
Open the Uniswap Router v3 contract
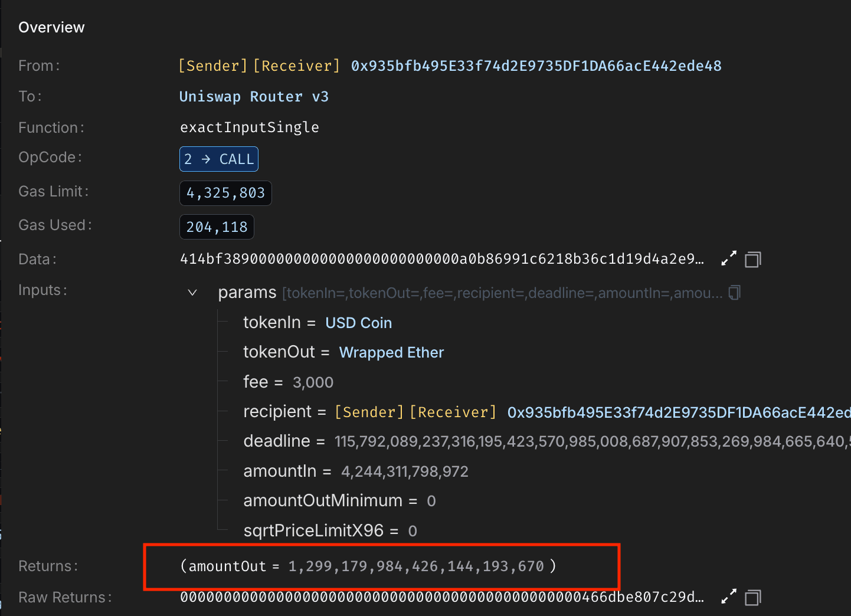click(254, 96)
